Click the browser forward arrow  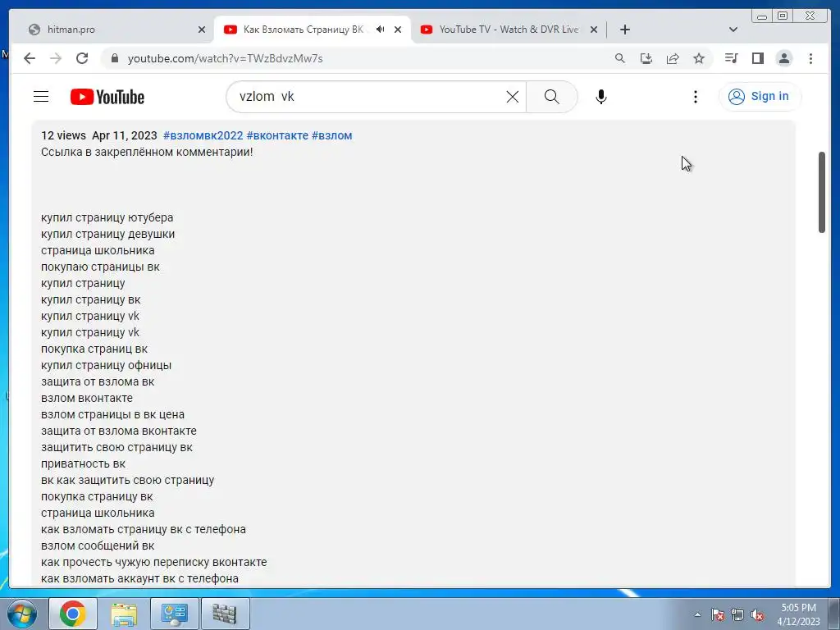point(56,58)
